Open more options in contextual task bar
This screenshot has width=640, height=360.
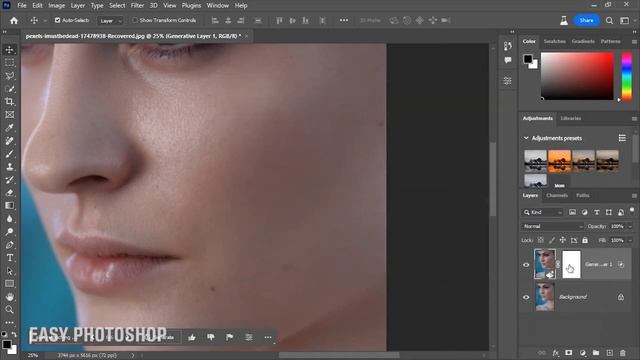tap(268, 337)
